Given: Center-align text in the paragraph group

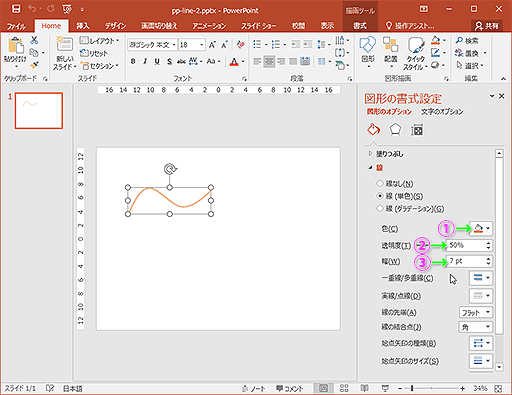Looking at the screenshot, I should 269,61.
